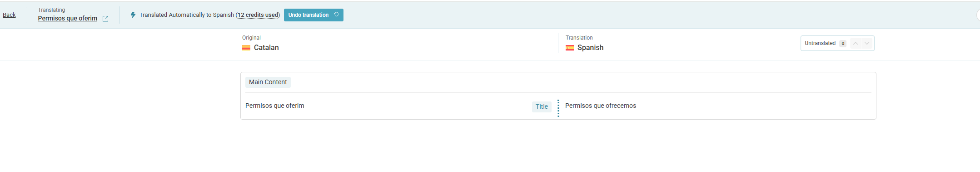This screenshot has width=980, height=172.
Task: Click the Spanish translation language name
Action: (591, 48)
